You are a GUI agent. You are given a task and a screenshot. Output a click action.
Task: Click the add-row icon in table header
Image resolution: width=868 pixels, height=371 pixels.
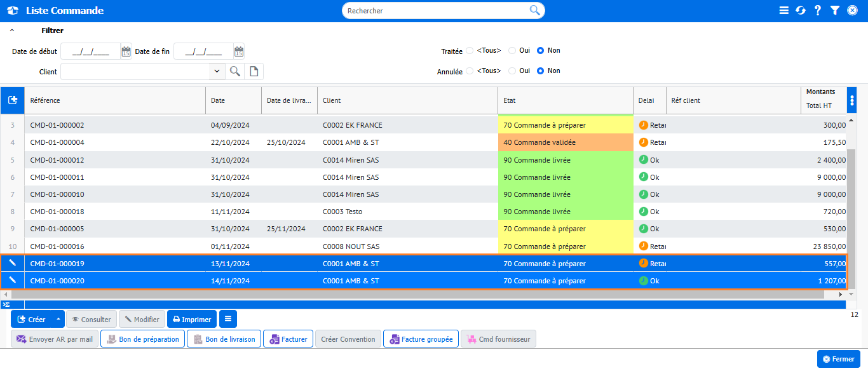12,100
